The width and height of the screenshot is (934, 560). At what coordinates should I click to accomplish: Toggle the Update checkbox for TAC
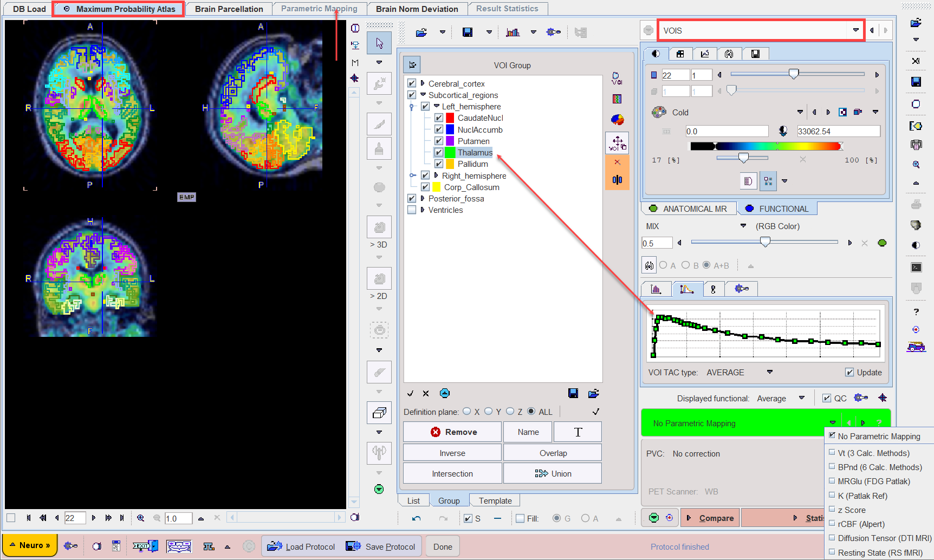[x=849, y=372]
